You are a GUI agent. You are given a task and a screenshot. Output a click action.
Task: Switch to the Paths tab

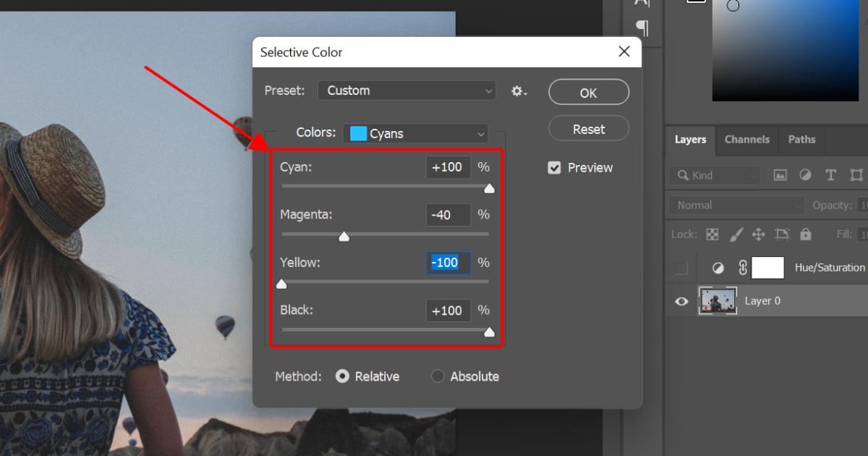tap(801, 140)
